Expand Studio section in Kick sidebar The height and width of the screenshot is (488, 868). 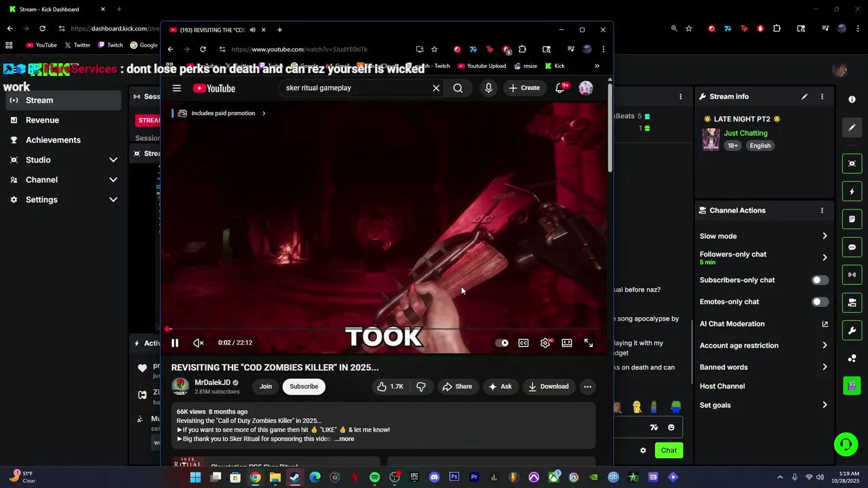pyautogui.click(x=64, y=160)
